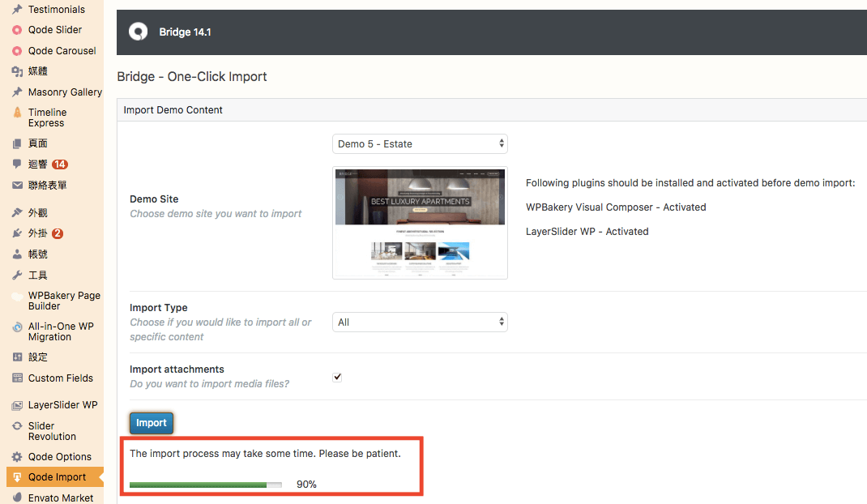Click the 聯絡表單 envelope icon
867x504 pixels.
click(x=17, y=186)
